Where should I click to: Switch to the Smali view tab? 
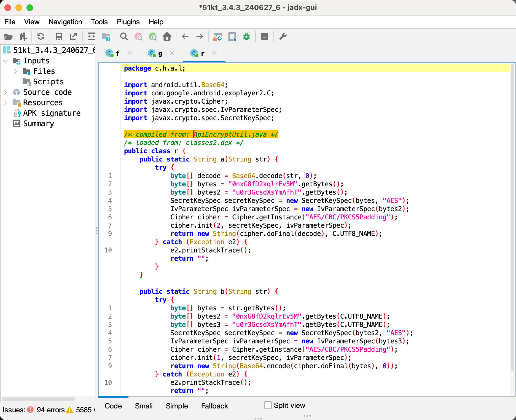click(x=144, y=406)
